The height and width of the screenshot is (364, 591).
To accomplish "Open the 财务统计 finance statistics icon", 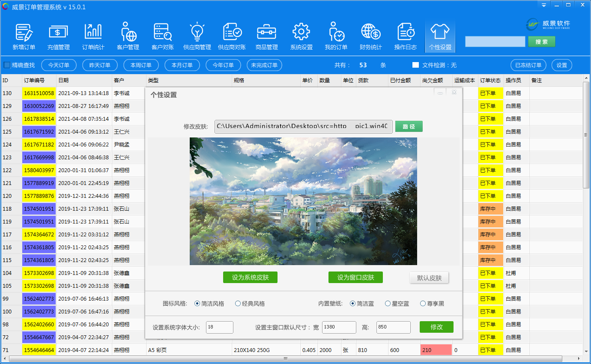I will coord(370,37).
